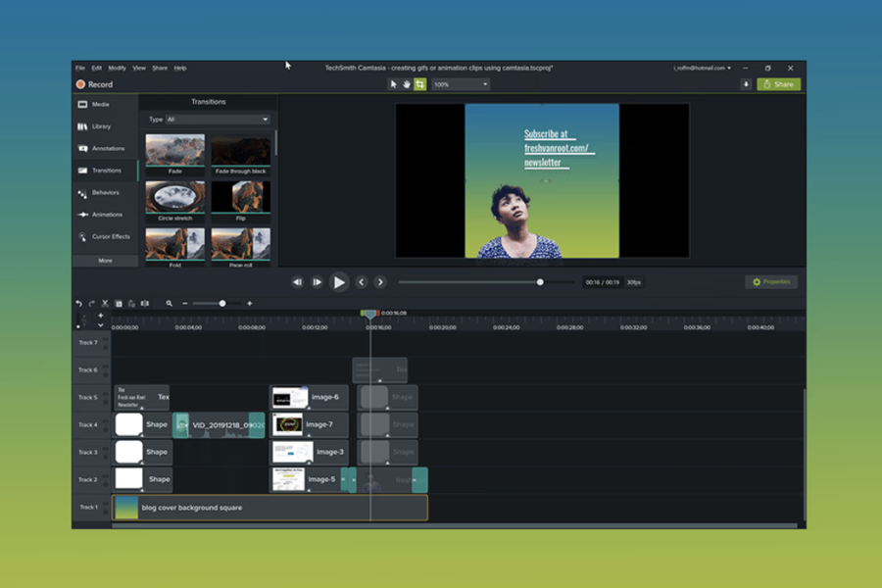Open the Properties panel
882x588 pixels.
coord(771,282)
